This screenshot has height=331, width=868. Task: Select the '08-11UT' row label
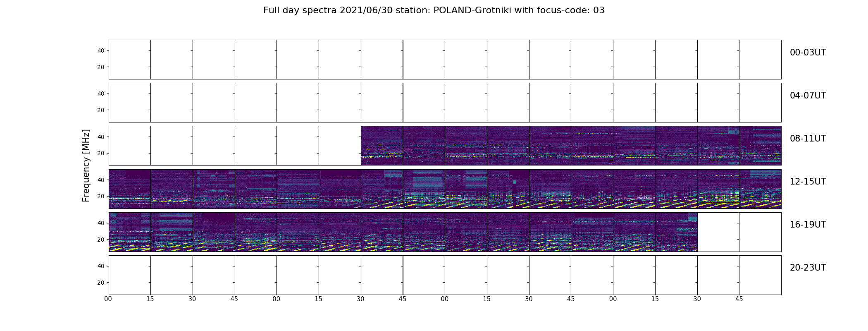click(808, 139)
